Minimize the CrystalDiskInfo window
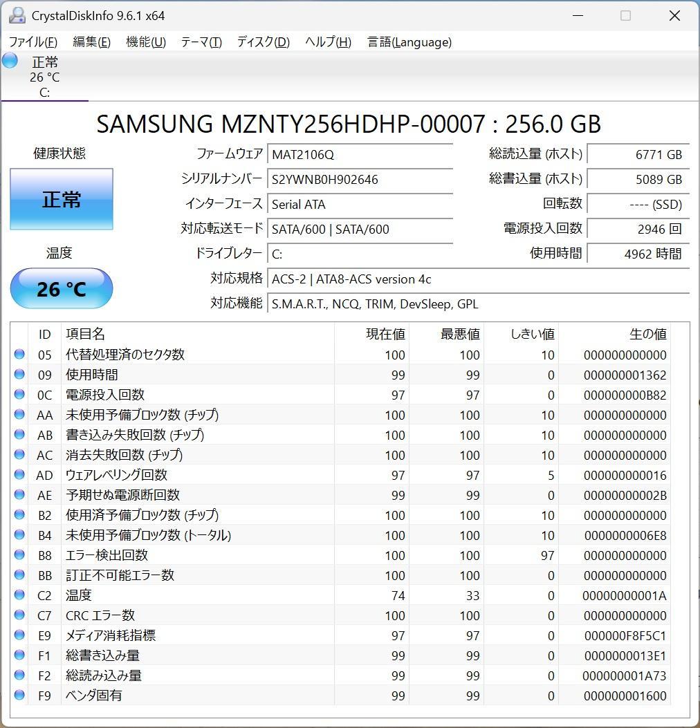The image size is (700, 728). tap(578, 15)
